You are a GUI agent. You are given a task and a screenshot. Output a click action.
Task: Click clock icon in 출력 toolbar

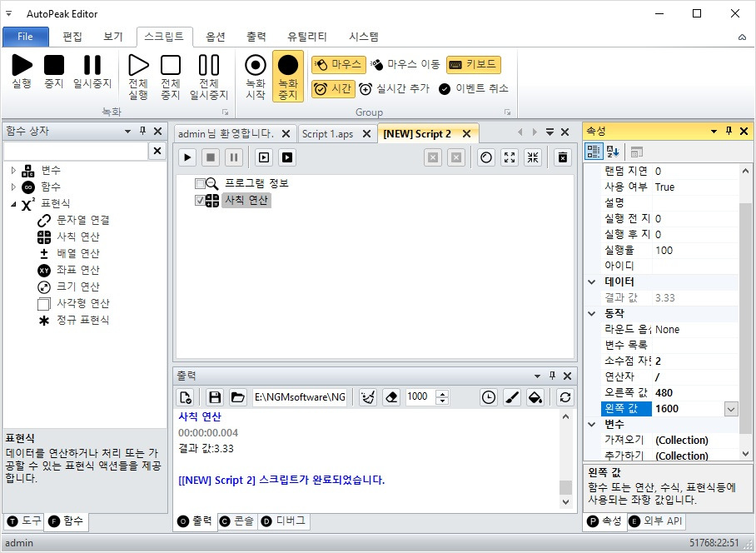point(489,397)
